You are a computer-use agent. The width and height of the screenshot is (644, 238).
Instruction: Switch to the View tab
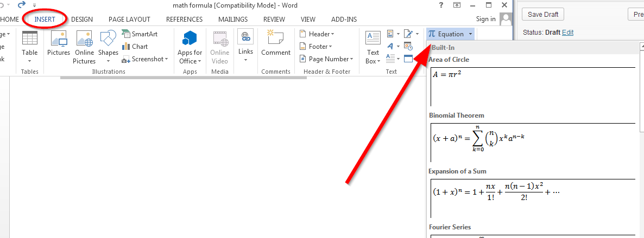click(x=308, y=20)
